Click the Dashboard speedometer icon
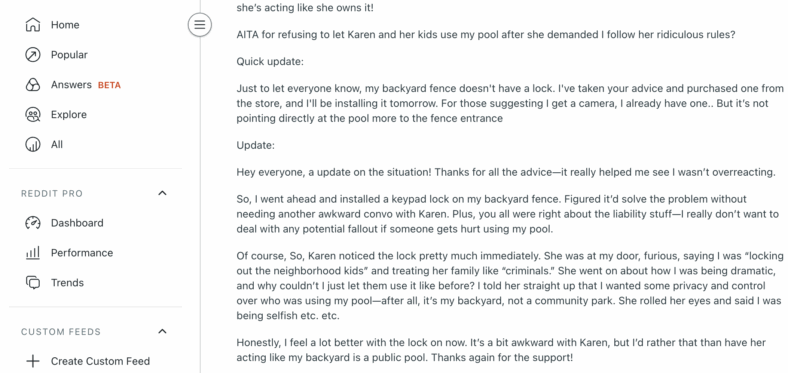 click(33, 223)
